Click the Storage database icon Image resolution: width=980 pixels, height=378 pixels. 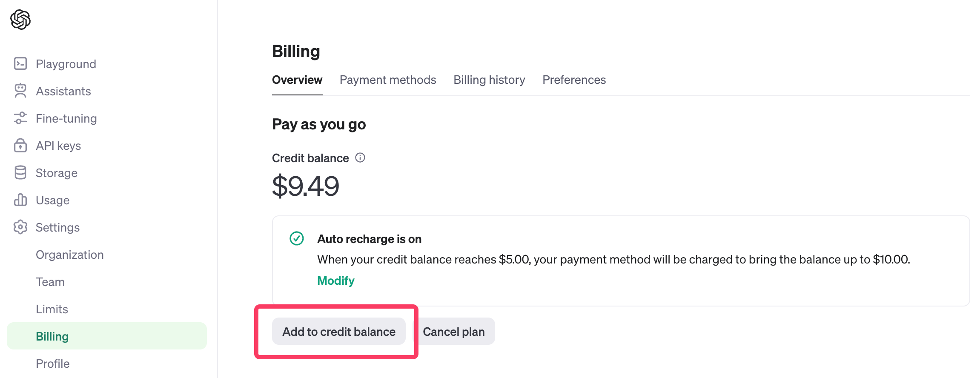tap(20, 173)
